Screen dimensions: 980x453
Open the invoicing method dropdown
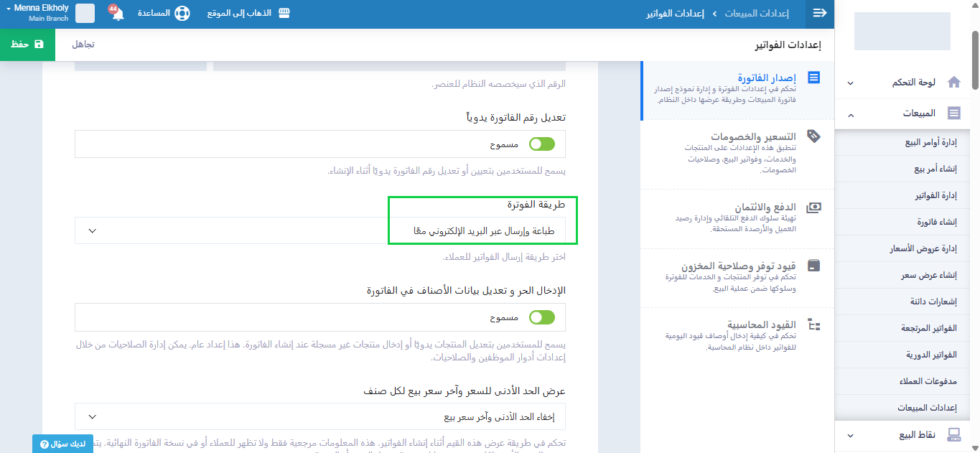tap(320, 231)
